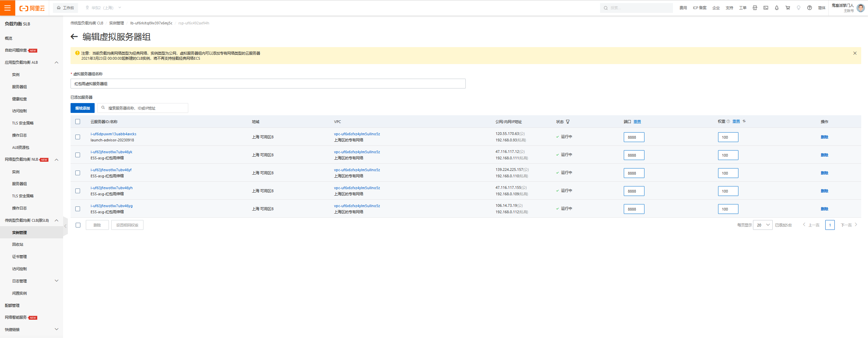868x338 pixels.
Task: Open the Cloud Shell terminal icon
Action: coord(766,8)
